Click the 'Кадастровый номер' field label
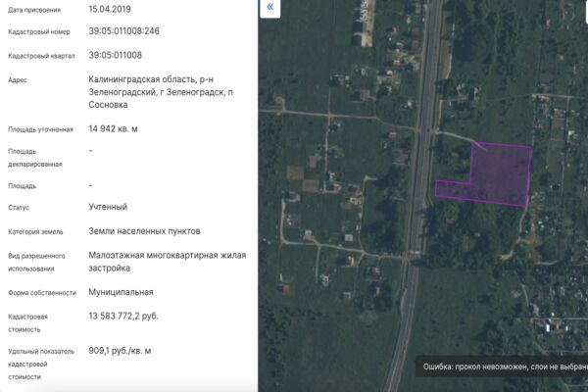588x392 pixels. [x=39, y=32]
